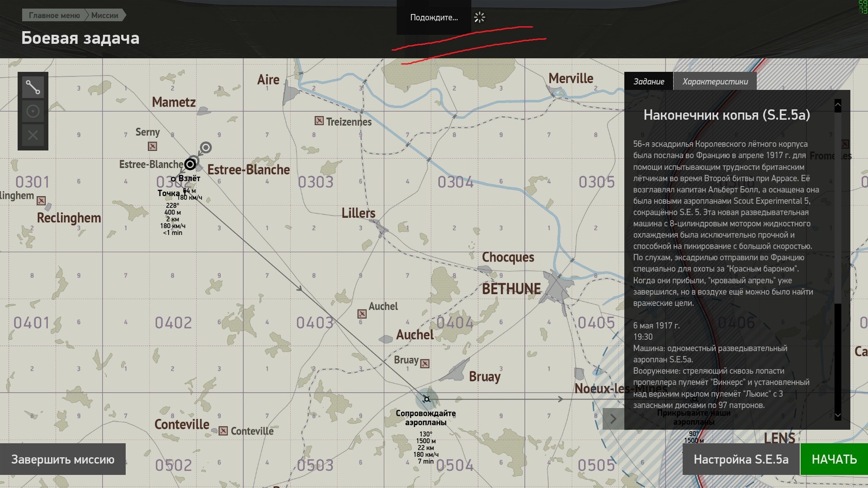
Task: Click grid sector label 0303
Action: coord(316,182)
